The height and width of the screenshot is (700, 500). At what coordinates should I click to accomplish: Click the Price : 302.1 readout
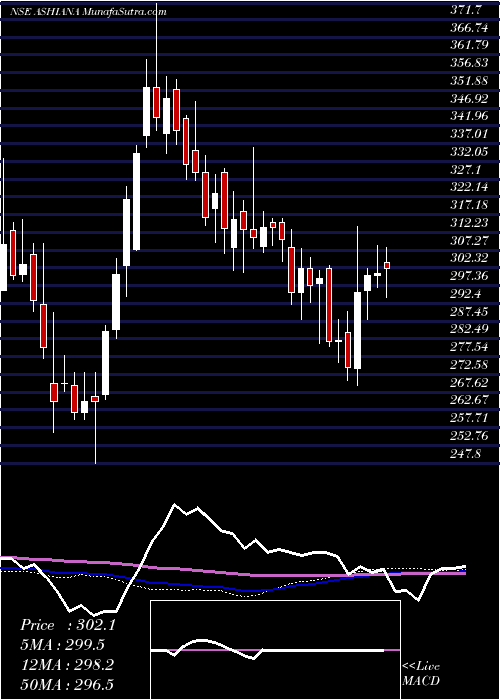[x=68, y=625]
